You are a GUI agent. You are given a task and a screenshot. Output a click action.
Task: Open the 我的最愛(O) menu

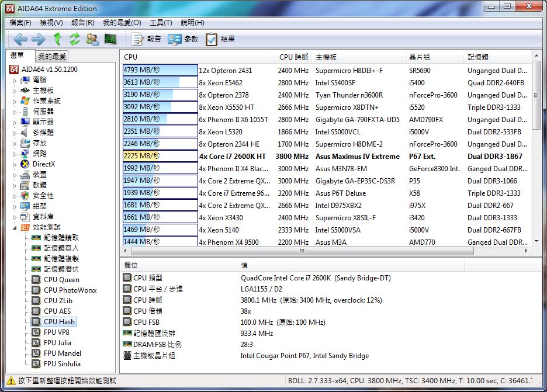[x=122, y=23]
